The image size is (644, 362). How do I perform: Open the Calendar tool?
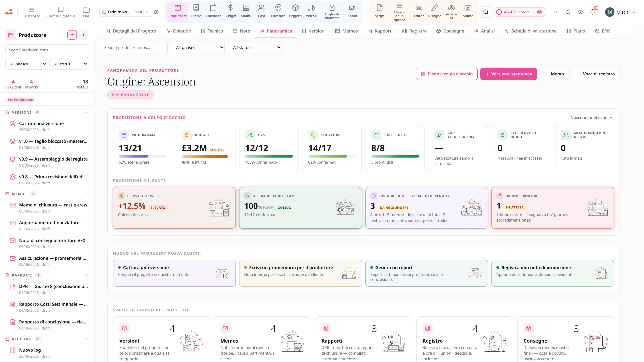(x=213, y=12)
